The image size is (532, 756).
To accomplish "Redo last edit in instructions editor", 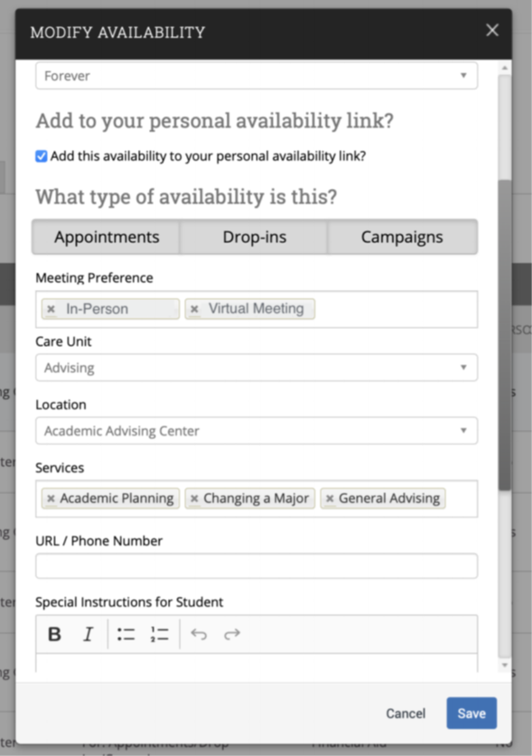I will [x=232, y=634].
